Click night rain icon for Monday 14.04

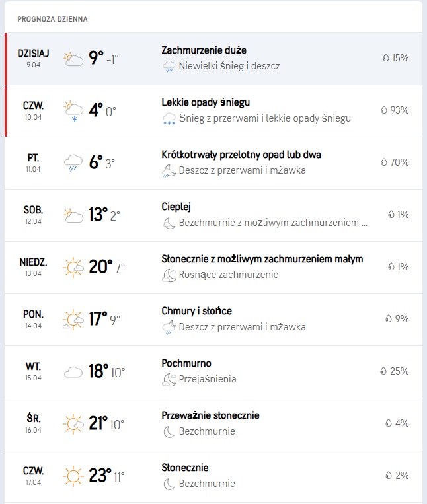pos(169,327)
